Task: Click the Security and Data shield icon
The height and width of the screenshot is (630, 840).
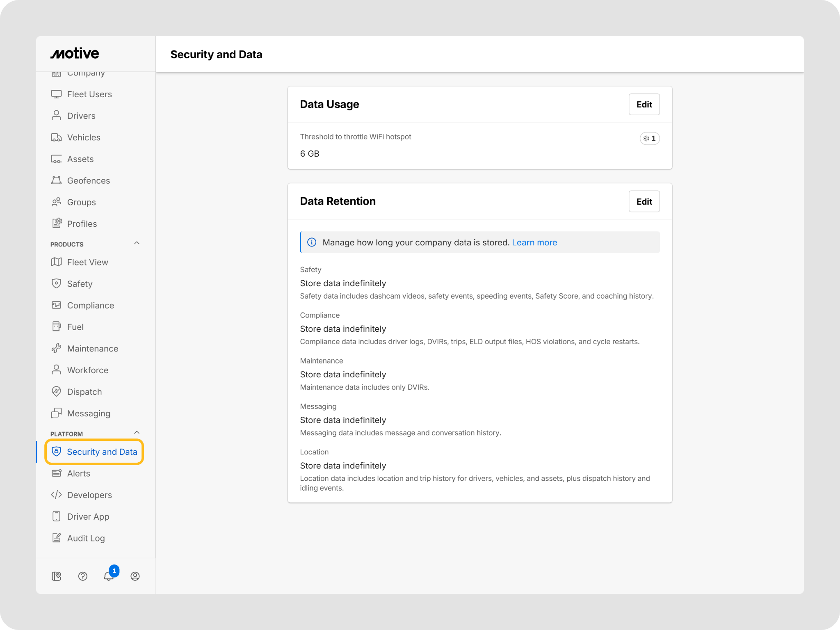Action: click(x=57, y=452)
